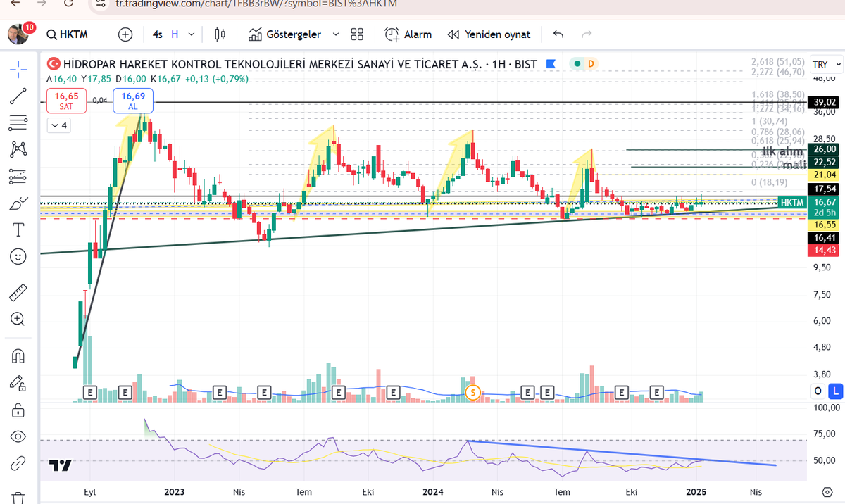The width and height of the screenshot is (845, 504).
Task: Start Yeniden oynat bar replay
Action: click(489, 34)
